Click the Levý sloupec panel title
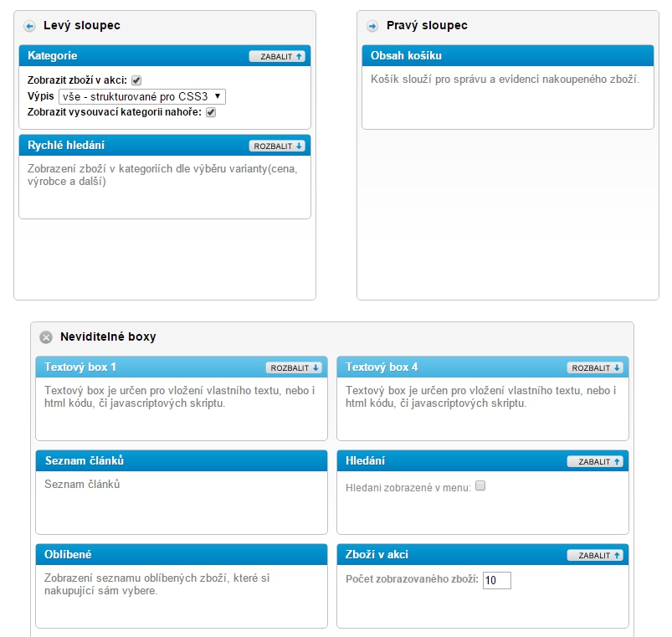Screen dimensions: 672x637 coord(82,26)
